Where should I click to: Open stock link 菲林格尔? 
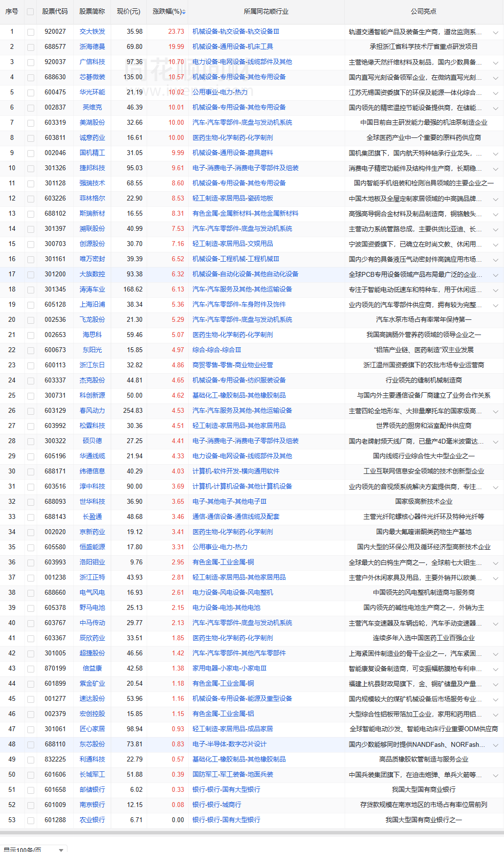tap(92, 198)
